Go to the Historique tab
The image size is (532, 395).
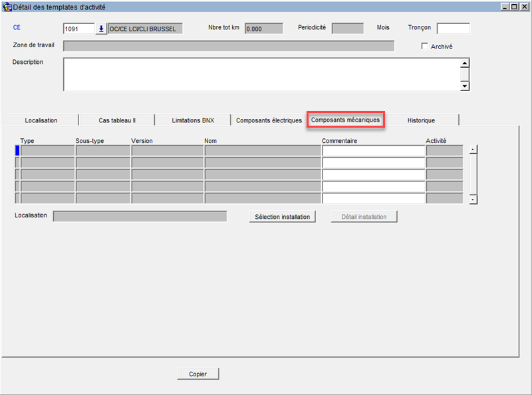(x=421, y=120)
